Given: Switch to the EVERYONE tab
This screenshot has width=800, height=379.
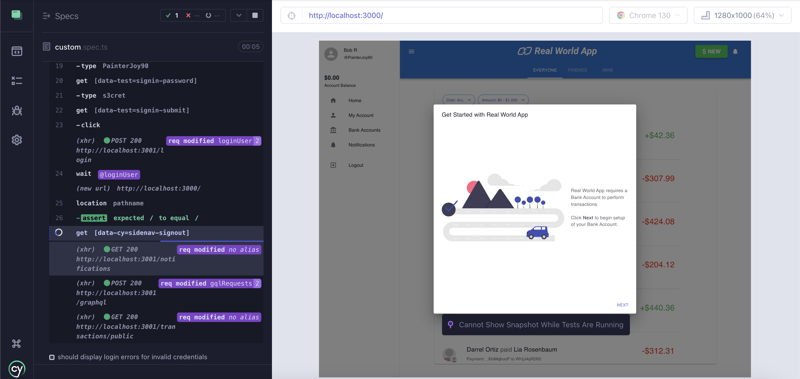Looking at the screenshot, I should [x=544, y=70].
